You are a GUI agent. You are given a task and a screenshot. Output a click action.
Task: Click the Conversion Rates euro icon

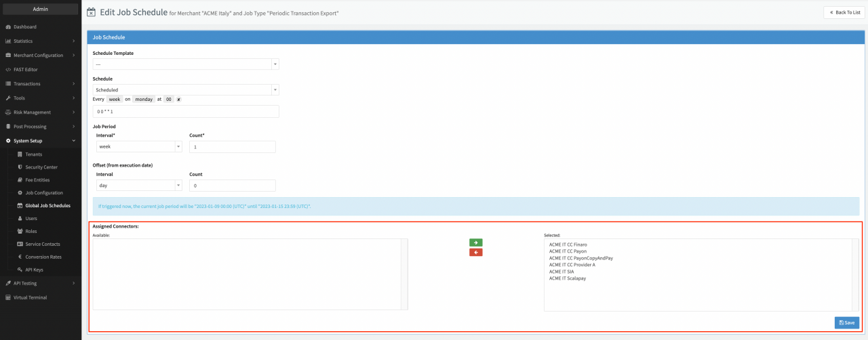point(20,257)
